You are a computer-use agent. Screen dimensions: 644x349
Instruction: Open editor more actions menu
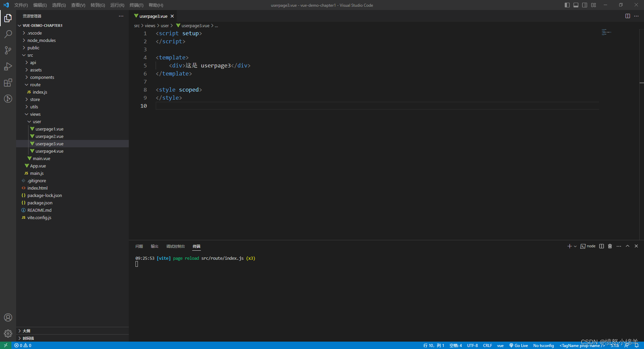click(636, 16)
